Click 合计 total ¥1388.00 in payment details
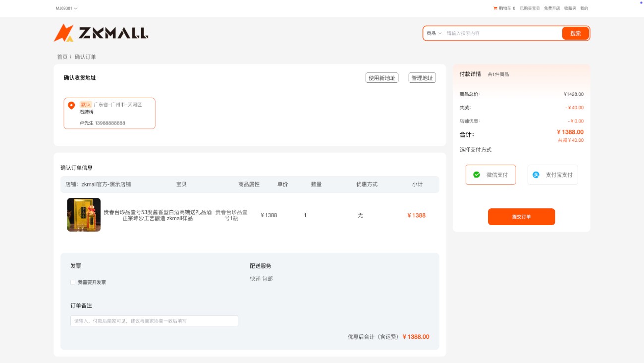Image resolution: width=644 pixels, height=363 pixels. point(570,132)
